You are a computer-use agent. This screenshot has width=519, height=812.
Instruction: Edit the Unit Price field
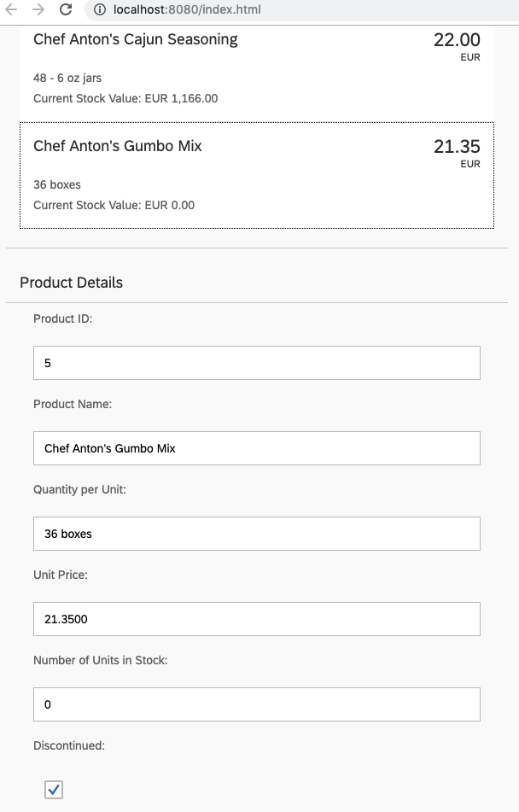pos(256,619)
